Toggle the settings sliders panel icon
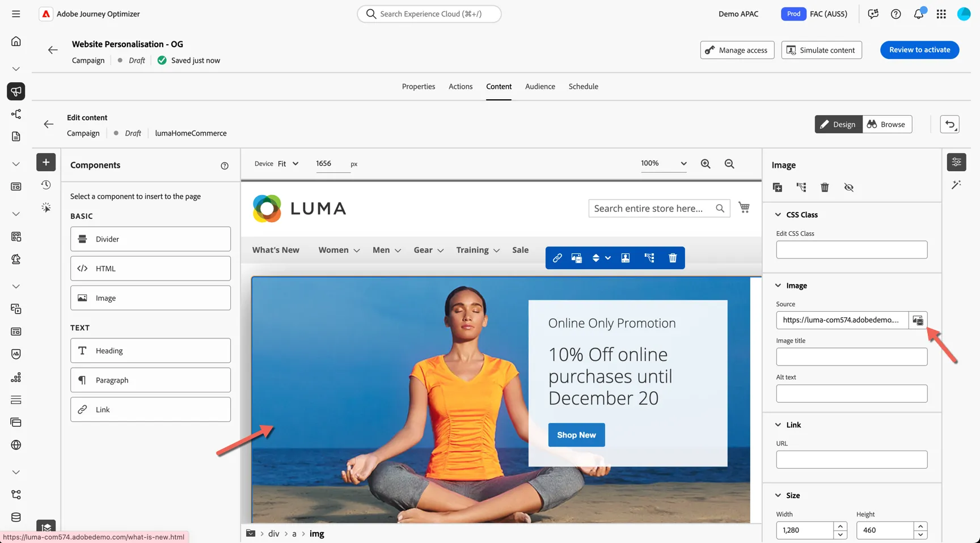This screenshot has height=543, width=980. point(956,162)
